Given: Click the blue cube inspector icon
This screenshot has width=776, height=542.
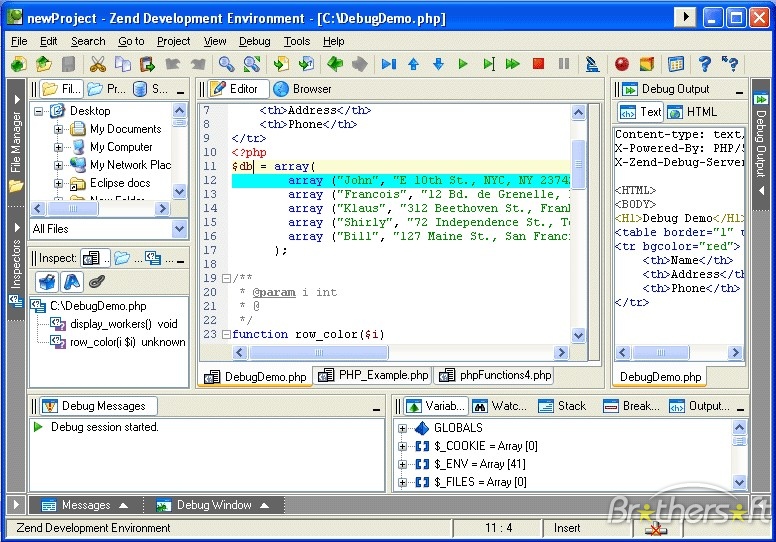Looking at the screenshot, I should 48,282.
